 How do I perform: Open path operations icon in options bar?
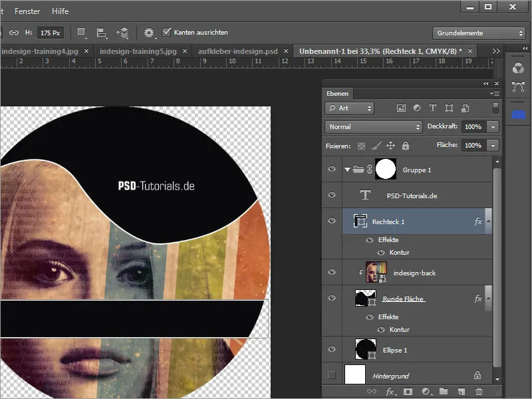point(81,33)
